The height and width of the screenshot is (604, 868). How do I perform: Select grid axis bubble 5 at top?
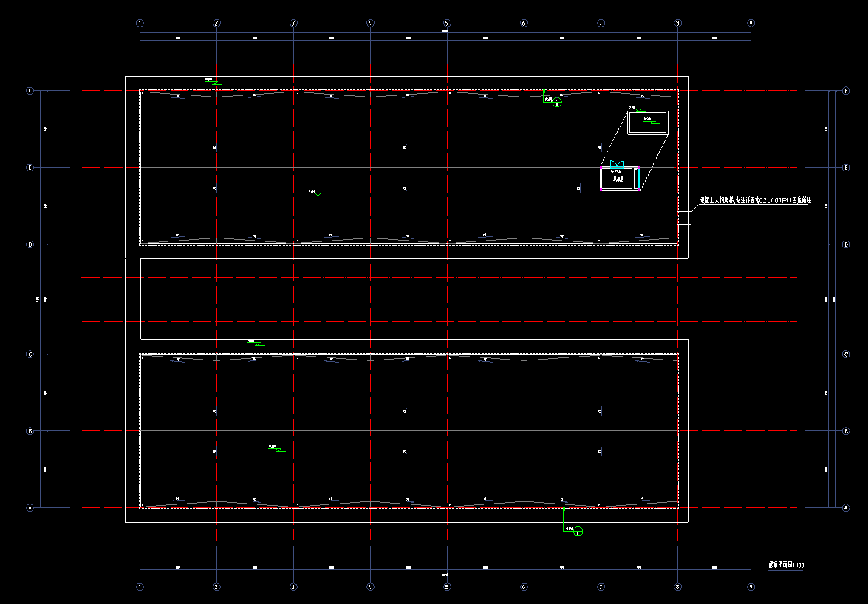[447, 23]
